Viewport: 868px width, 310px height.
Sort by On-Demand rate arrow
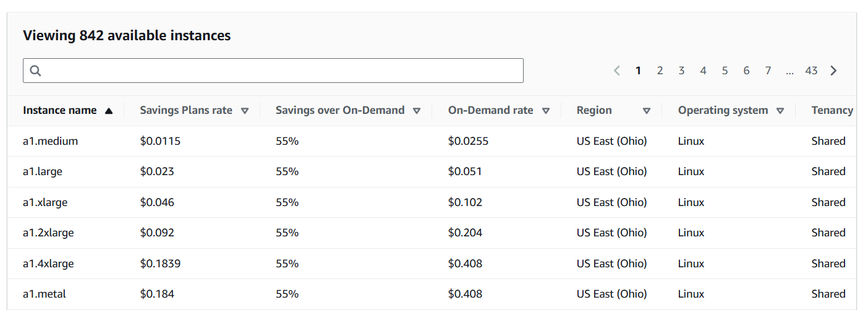[546, 111]
